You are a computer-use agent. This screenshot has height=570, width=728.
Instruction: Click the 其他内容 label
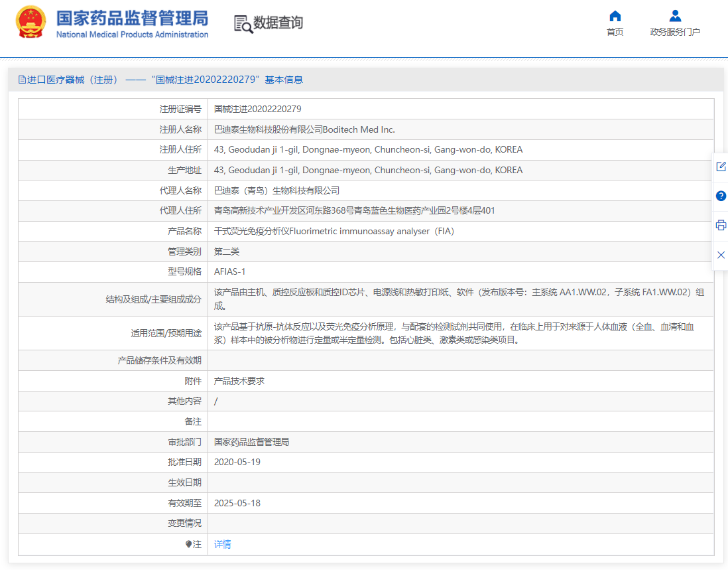(x=185, y=401)
